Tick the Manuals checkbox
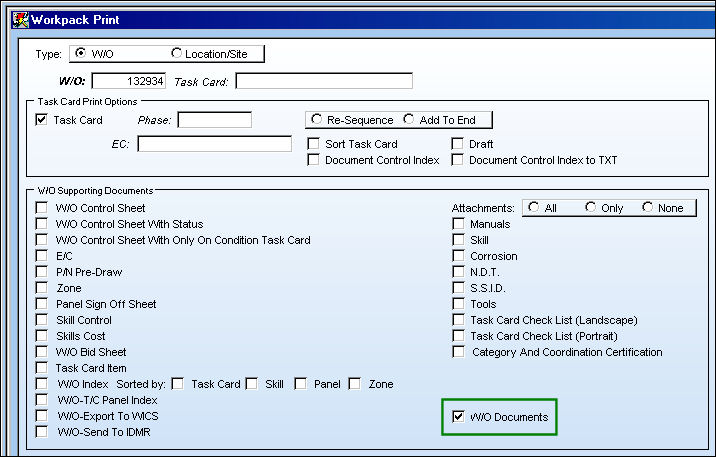The width and height of the screenshot is (716, 457). point(458,224)
